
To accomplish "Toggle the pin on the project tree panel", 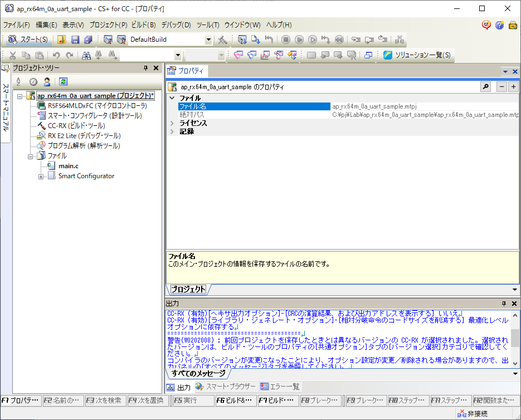I will click(x=146, y=68).
